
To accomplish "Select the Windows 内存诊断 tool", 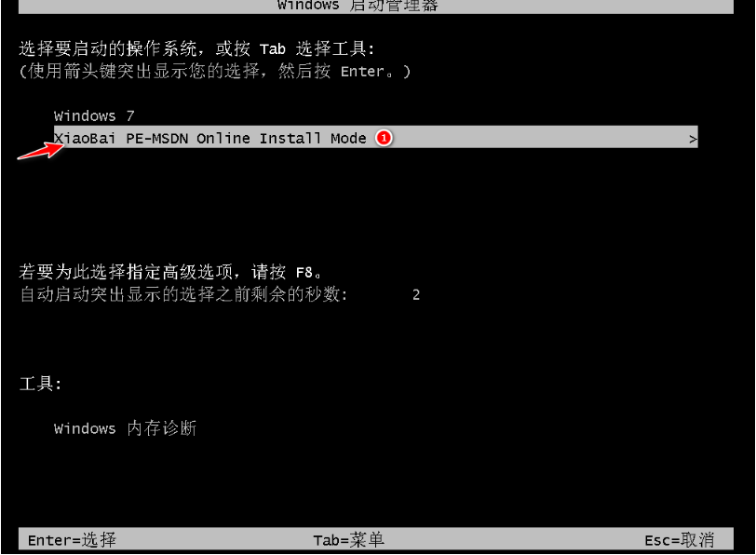I will click(x=125, y=428).
